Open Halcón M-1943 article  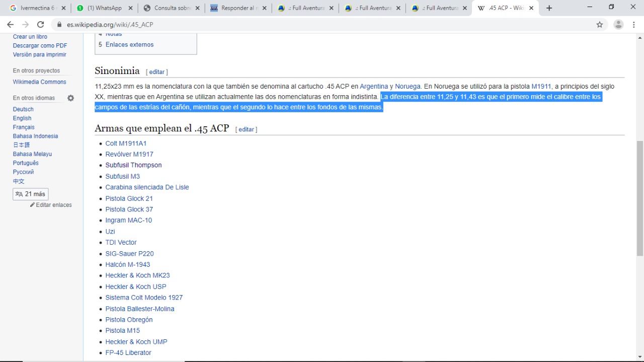pyautogui.click(x=128, y=265)
